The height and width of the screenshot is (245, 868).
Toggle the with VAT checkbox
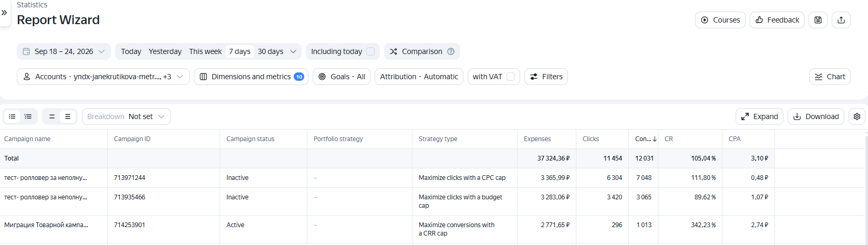511,77
